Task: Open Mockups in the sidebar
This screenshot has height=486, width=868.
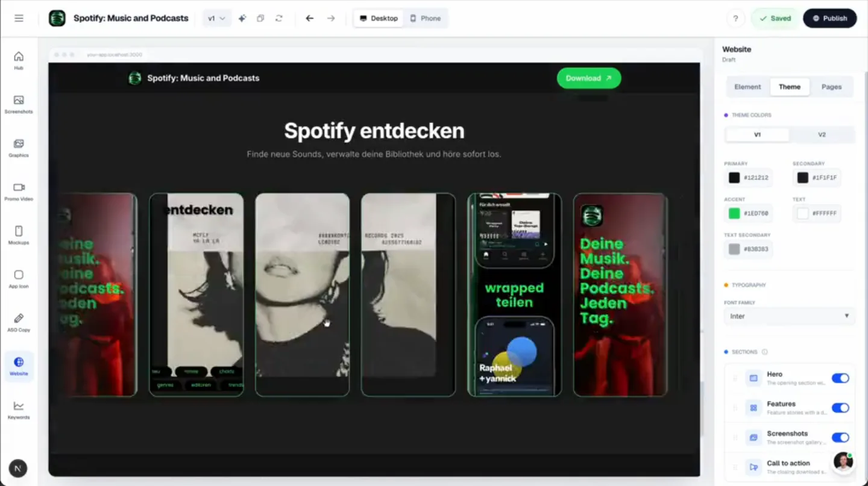Action: tap(19, 235)
